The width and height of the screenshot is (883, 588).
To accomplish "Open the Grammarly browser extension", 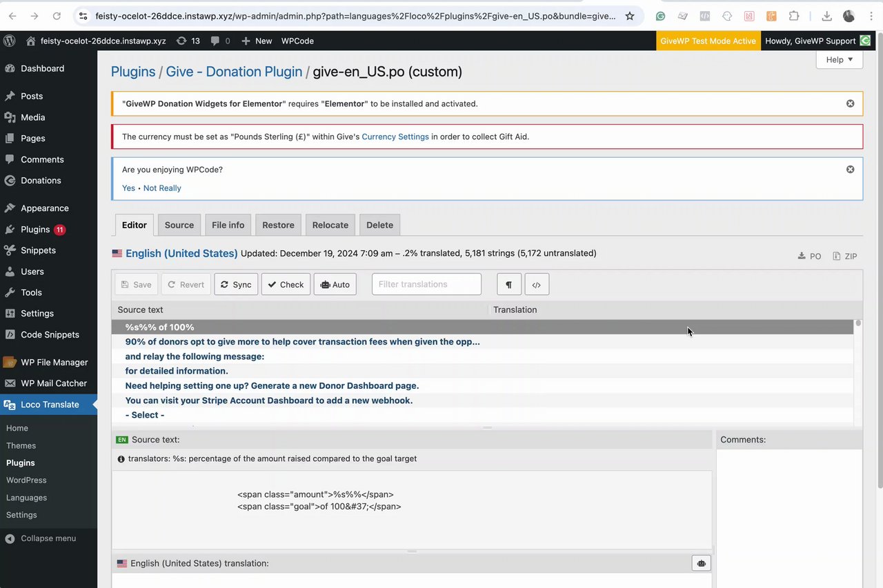I will click(661, 16).
